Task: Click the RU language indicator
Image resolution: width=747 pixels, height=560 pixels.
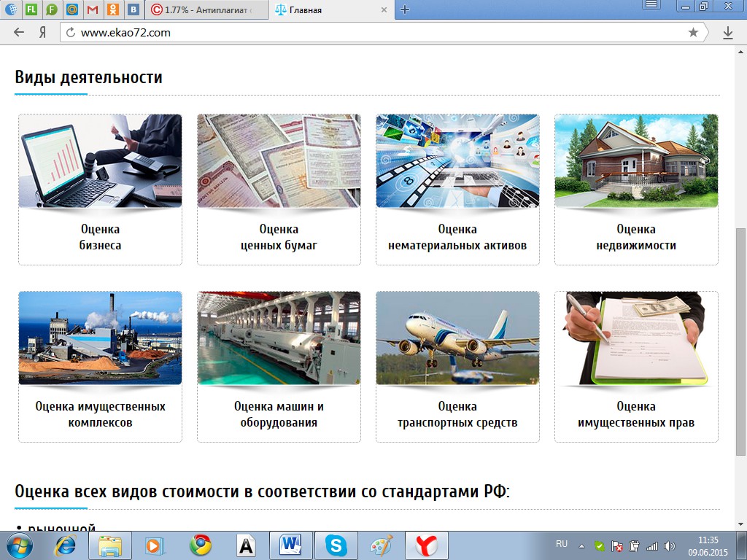Action: point(562,544)
